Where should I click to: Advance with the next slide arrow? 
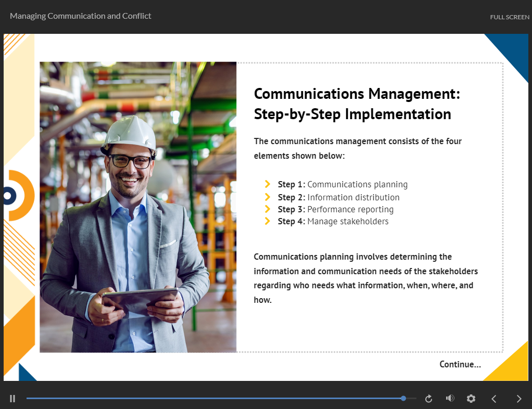[x=518, y=399]
